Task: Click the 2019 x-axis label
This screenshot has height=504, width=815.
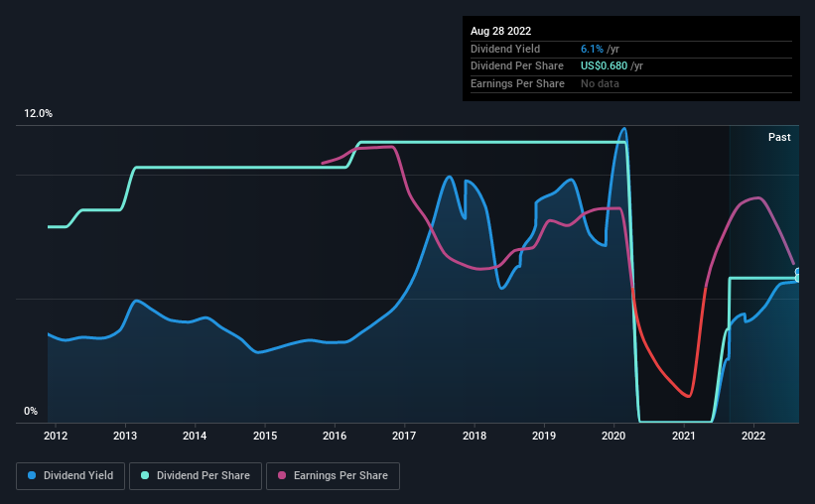Action: point(544,436)
